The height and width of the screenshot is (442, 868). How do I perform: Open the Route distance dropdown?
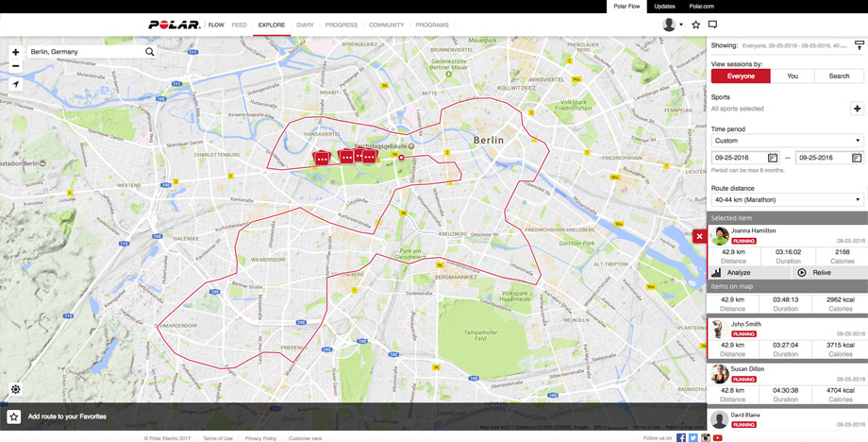click(787, 199)
